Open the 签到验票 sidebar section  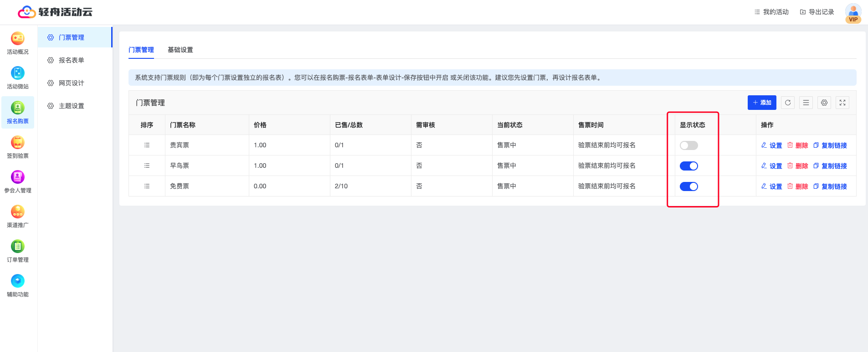pos(18,148)
